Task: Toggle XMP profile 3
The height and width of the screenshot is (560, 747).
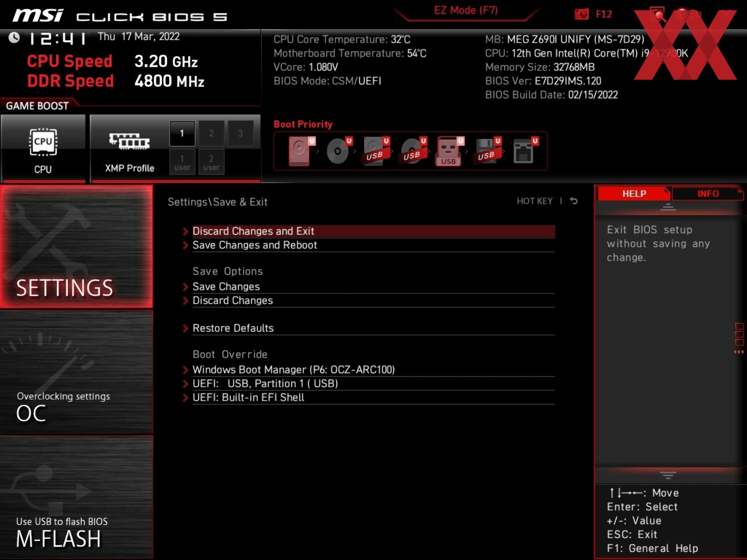Action: pyautogui.click(x=240, y=133)
